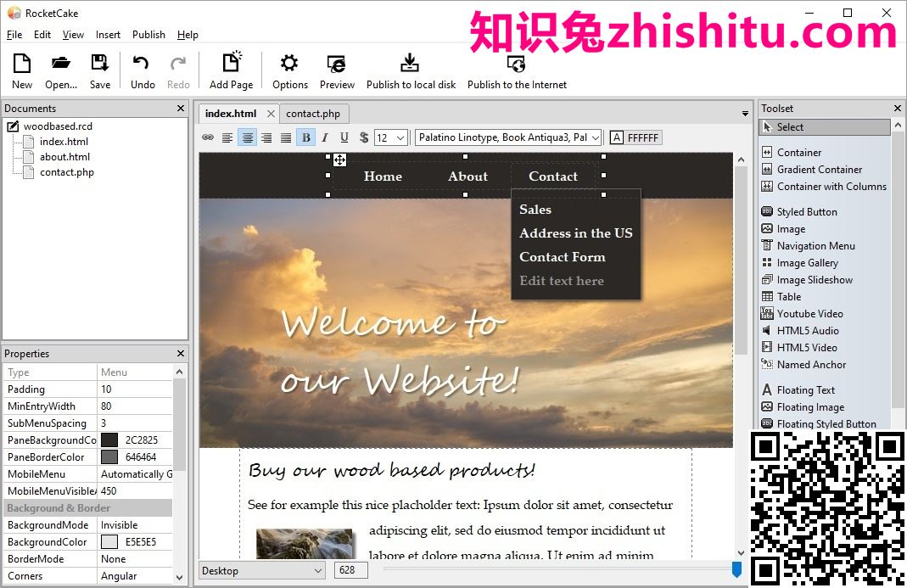Pick Floating Image tool
The image size is (907, 588).
tap(803, 407)
